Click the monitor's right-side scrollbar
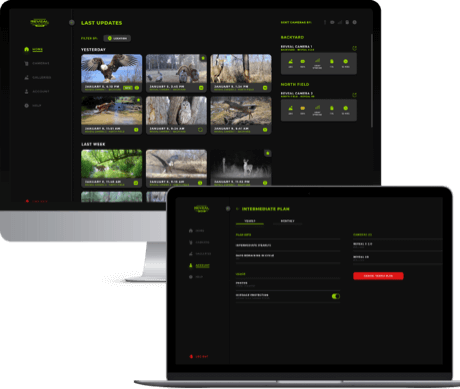 point(372,80)
